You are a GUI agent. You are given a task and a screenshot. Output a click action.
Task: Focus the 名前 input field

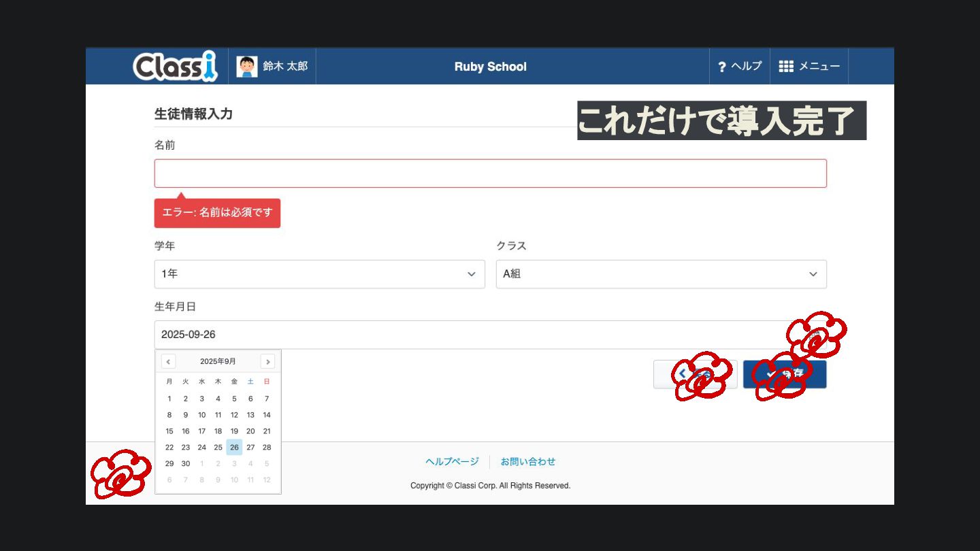point(490,173)
